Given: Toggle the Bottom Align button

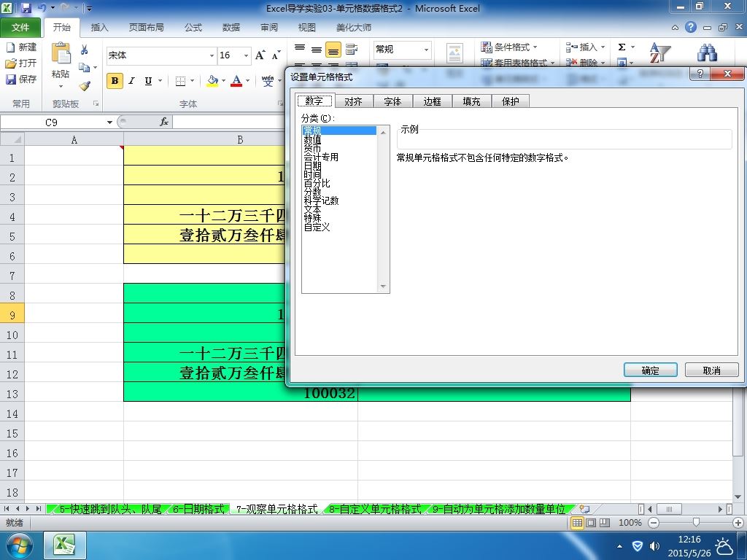Looking at the screenshot, I should (x=333, y=50).
